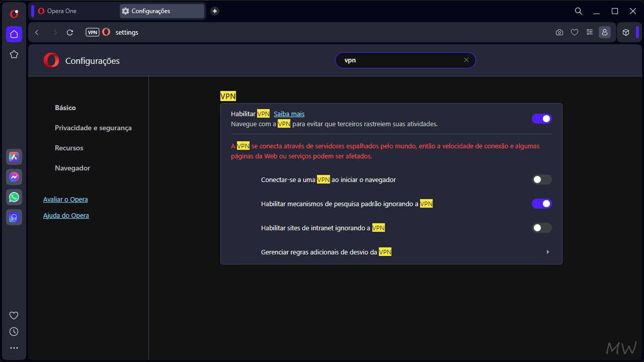The image size is (644, 362).
Task: Open the Easy Setup sliders icon
Action: pyautogui.click(x=590, y=32)
